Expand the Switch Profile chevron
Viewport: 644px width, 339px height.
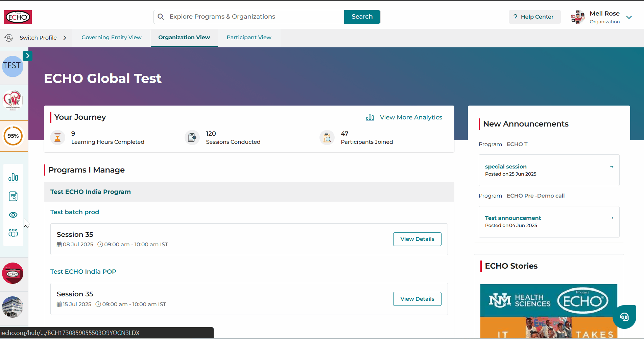click(x=65, y=38)
